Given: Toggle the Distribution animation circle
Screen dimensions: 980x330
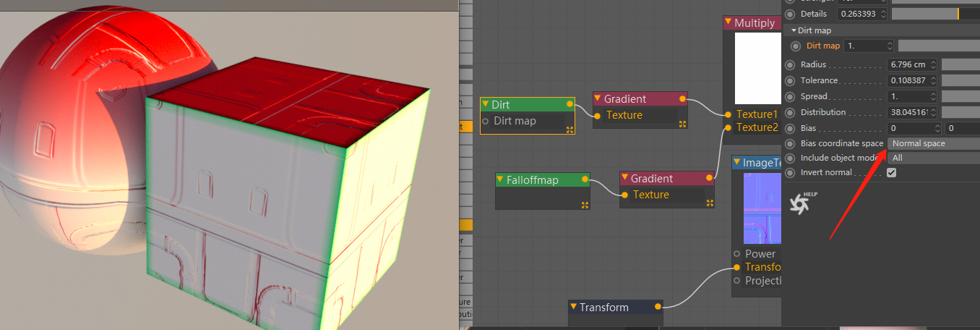Looking at the screenshot, I should (x=789, y=112).
